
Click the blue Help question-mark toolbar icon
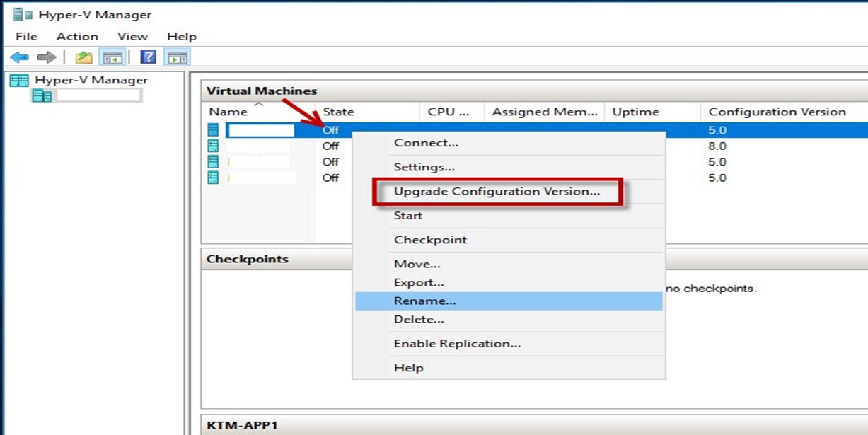click(x=148, y=57)
